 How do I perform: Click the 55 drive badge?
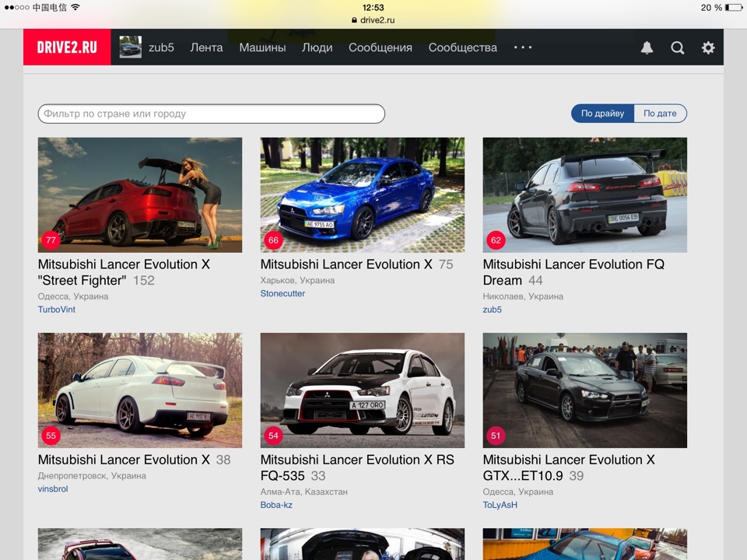[51, 436]
